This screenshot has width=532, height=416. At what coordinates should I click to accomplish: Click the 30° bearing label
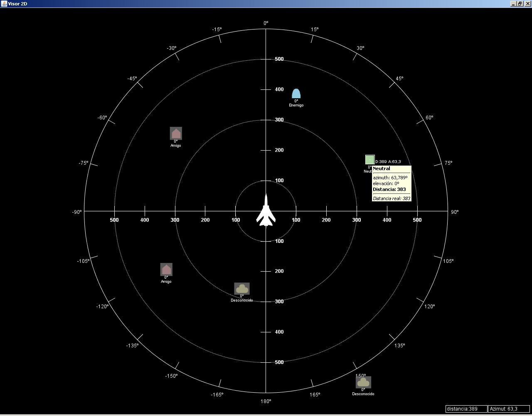360,48
